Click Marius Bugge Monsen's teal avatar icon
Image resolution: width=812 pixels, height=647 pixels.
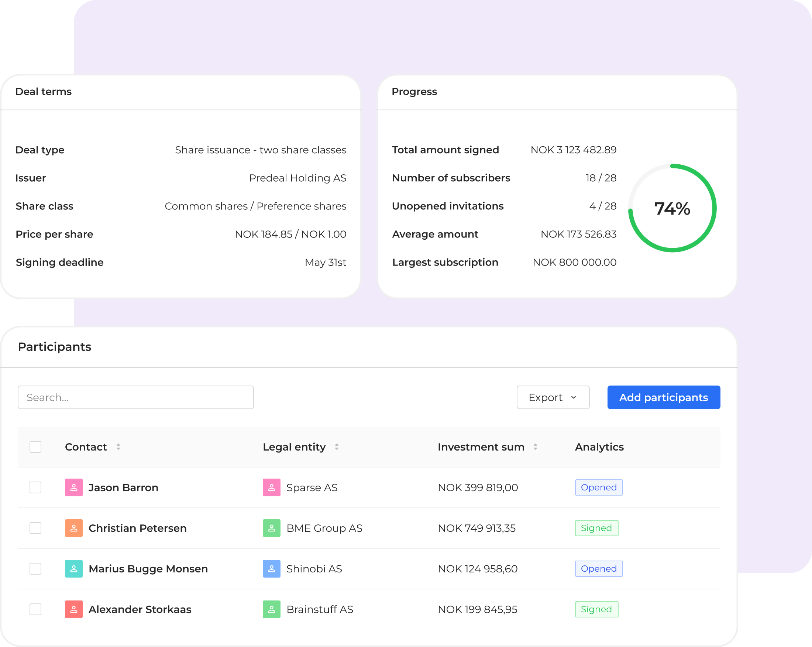pyautogui.click(x=73, y=569)
